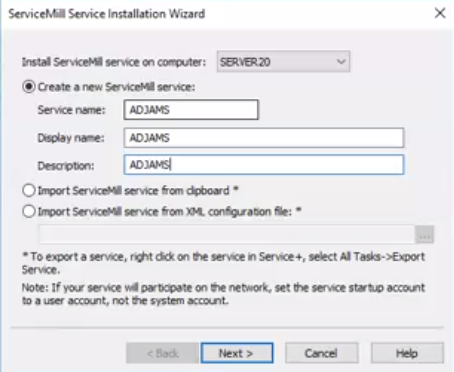Click the 'Service name:' label
This screenshot has width=454, height=372.
pyautogui.click(x=71, y=110)
